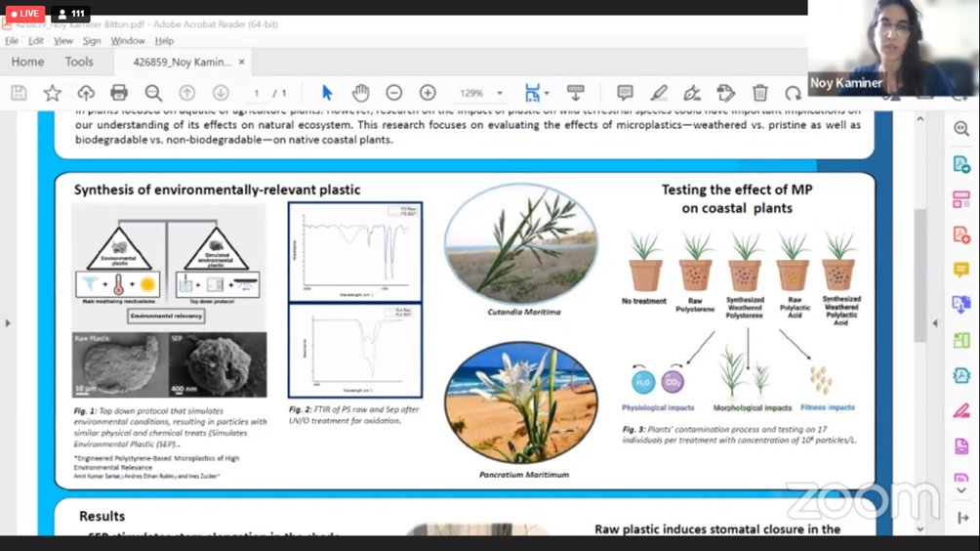Expand more tools chevron in right panel
The height and width of the screenshot is (551, 980).
(x=961, y=490)
